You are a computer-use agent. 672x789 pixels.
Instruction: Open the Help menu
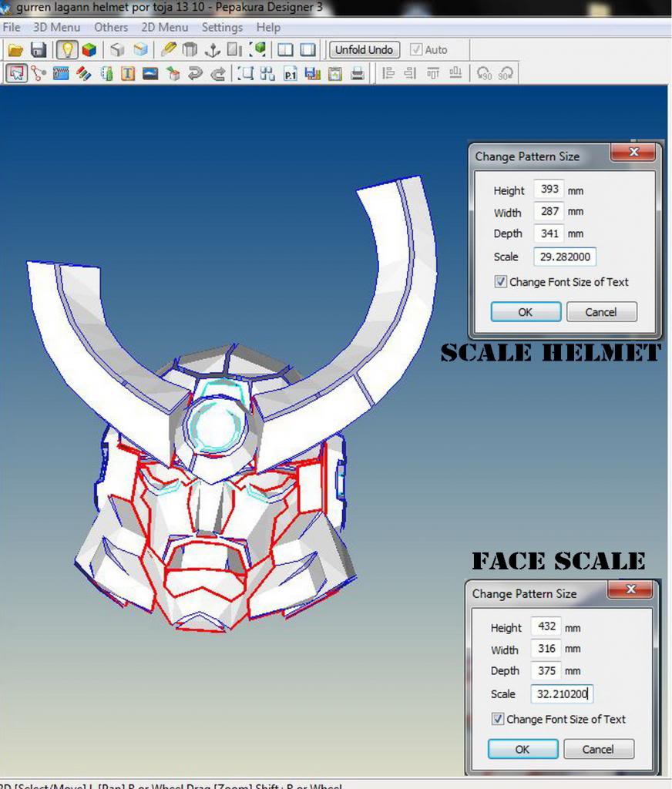pyautogui.click(x=268, y=27)
